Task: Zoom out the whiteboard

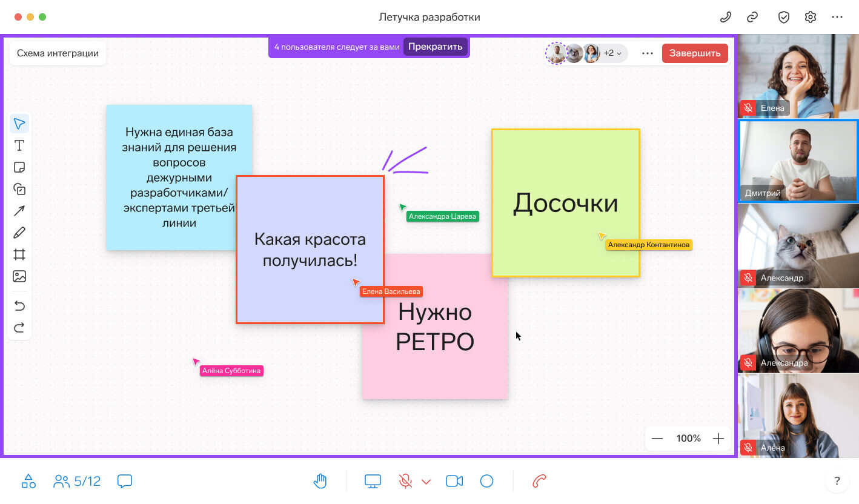Action: pos(657,439)
